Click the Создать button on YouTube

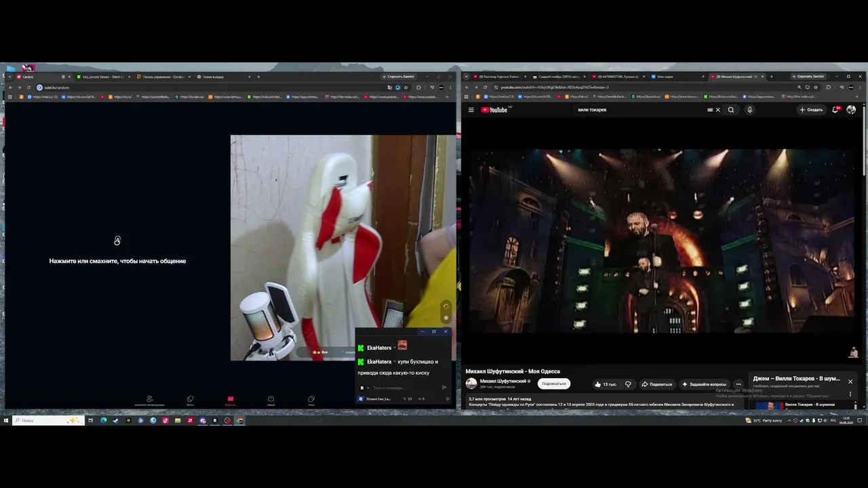[811, 110]
